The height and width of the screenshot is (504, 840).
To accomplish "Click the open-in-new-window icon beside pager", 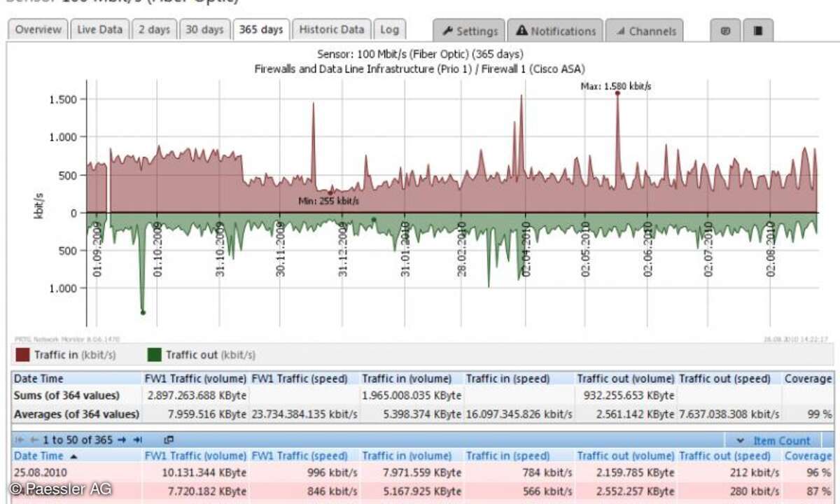I will 168,440.
